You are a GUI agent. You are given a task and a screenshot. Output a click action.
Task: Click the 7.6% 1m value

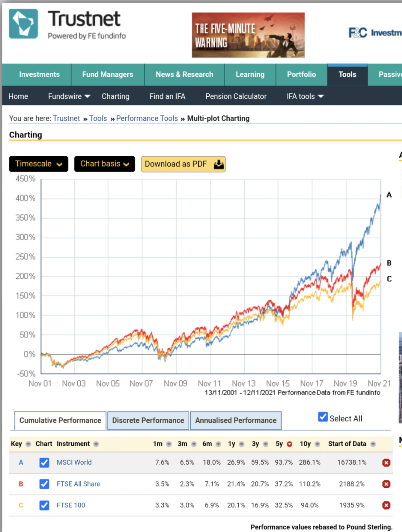[x=162, y=462]
